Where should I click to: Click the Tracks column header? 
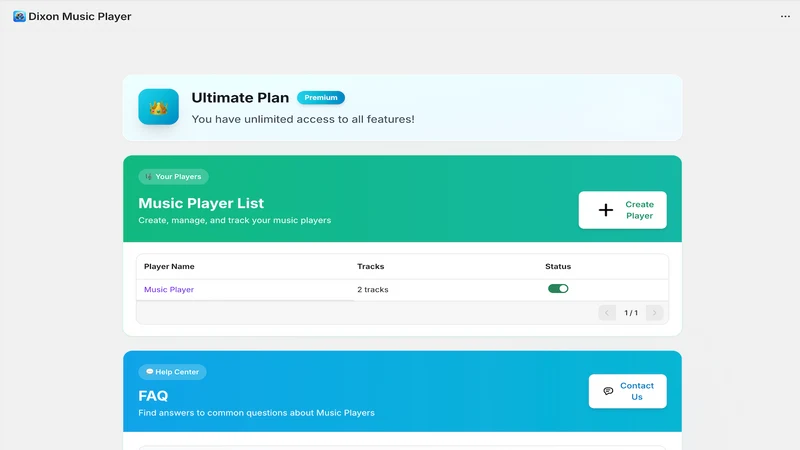point(370,266)
